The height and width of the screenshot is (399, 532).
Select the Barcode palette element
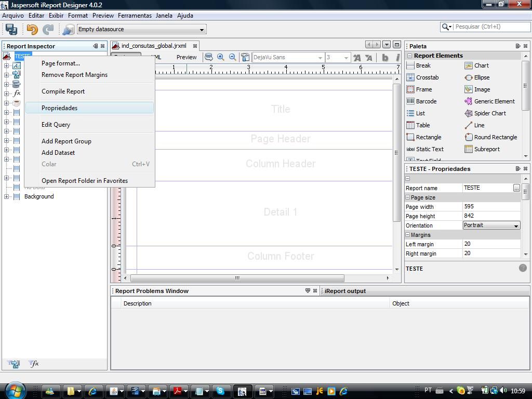pos(422,101)
